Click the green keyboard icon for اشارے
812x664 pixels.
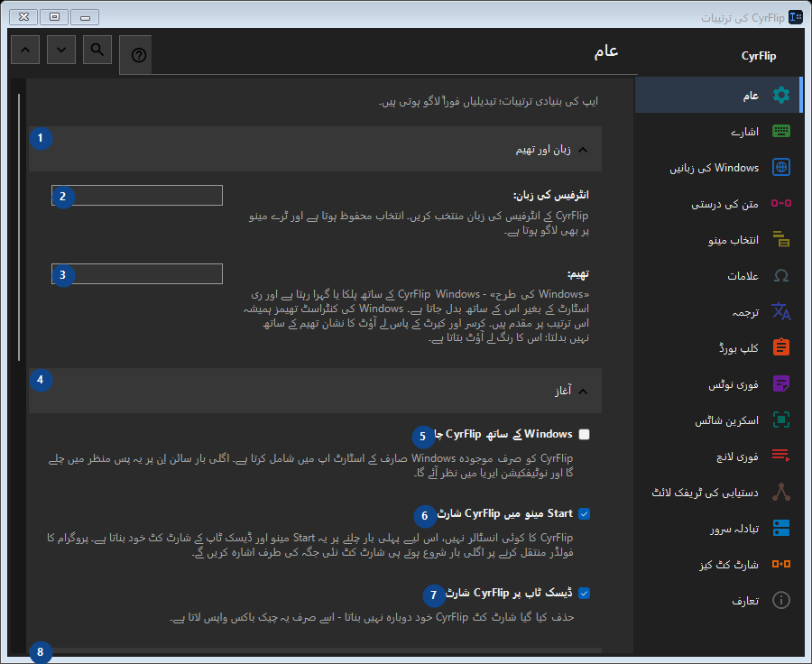coord(781,131)
